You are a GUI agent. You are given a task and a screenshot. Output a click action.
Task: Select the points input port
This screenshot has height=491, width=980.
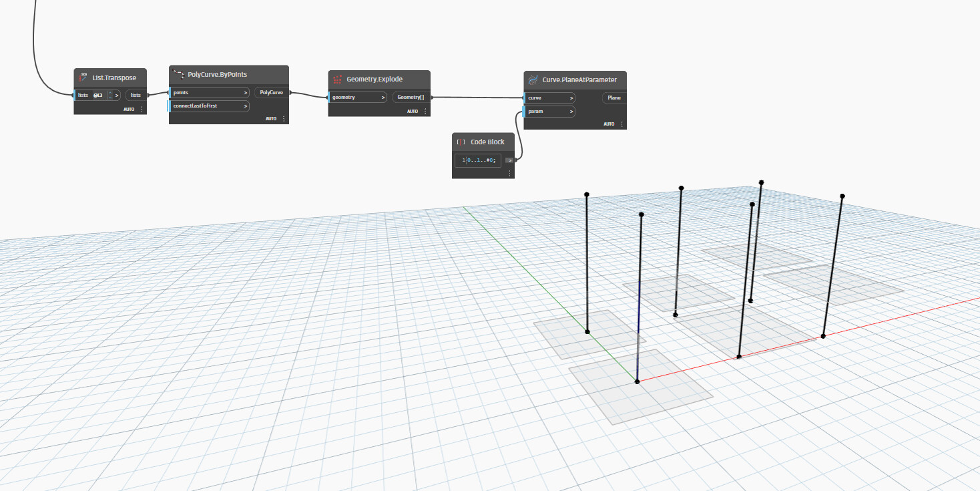pos(210,92)
